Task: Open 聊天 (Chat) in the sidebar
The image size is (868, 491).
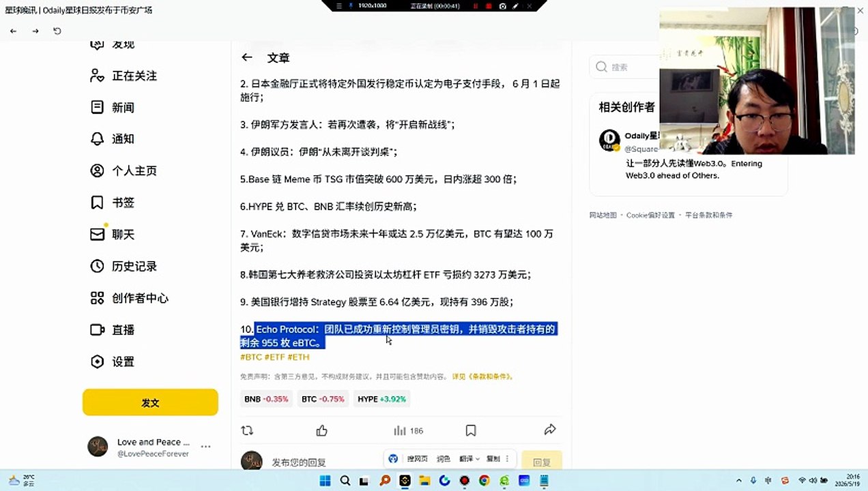Action: coord(113,234)
